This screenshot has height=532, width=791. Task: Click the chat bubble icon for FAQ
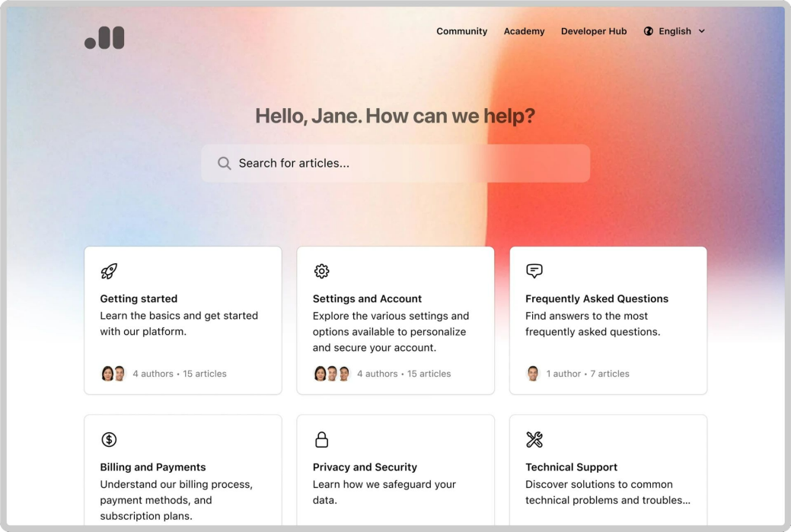(x=534, y=271)
